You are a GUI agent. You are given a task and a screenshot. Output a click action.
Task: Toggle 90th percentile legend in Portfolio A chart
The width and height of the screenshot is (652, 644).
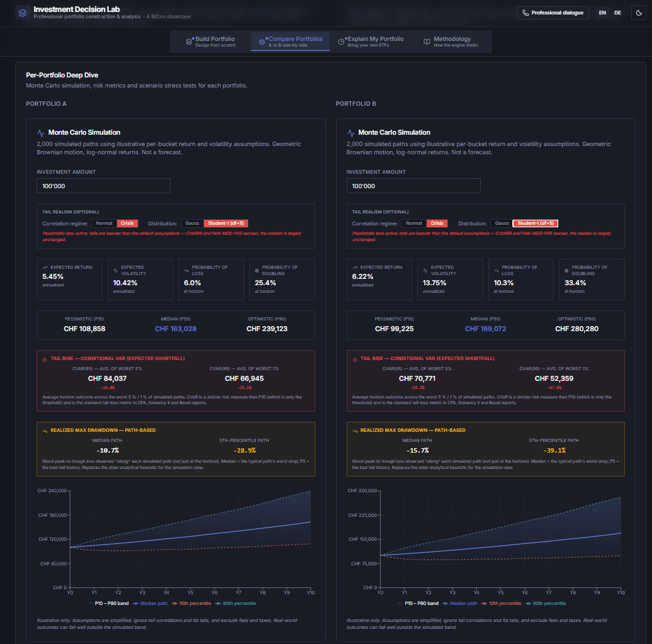click(x=236, y=604)
